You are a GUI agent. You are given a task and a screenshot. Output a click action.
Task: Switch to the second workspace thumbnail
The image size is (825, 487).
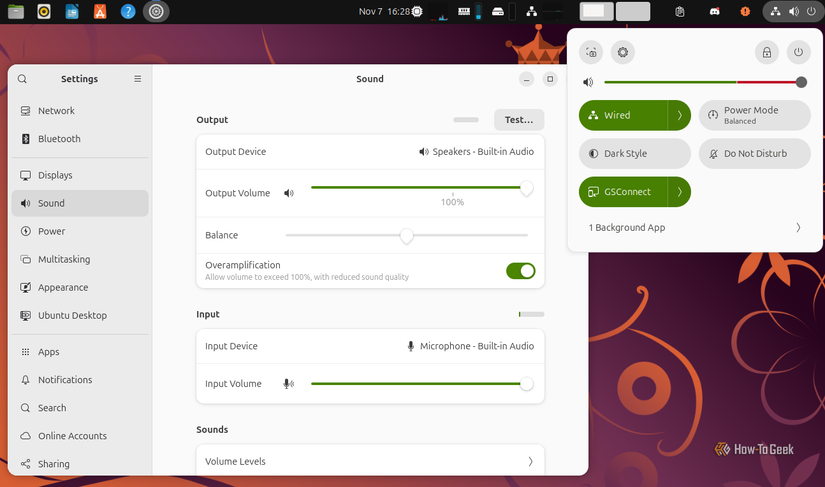(633, 12)
